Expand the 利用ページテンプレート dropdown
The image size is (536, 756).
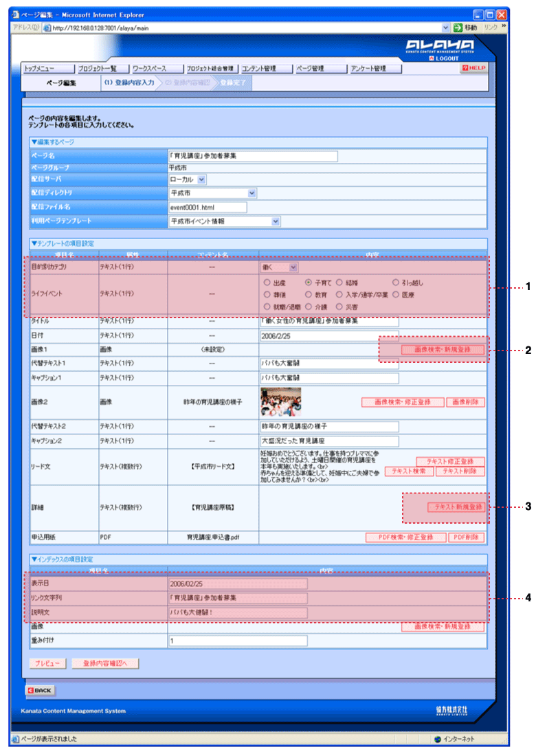coord(225,221)
